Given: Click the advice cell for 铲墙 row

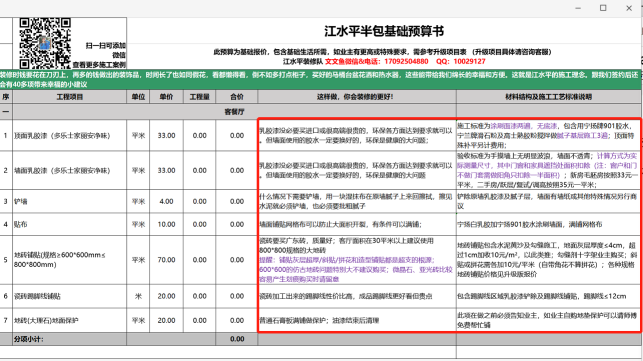Looking at the screenshot, I should (x=357, y=201).
